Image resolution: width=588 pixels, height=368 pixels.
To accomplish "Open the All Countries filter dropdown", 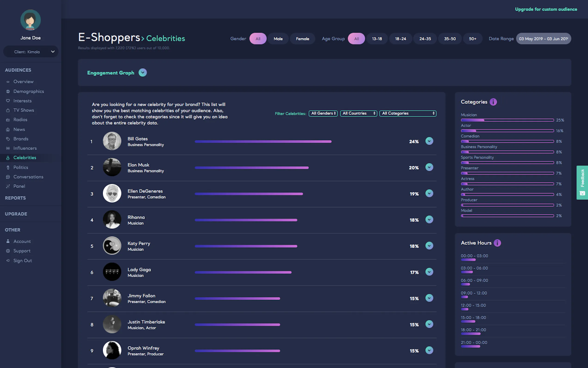I will (358, 113).
